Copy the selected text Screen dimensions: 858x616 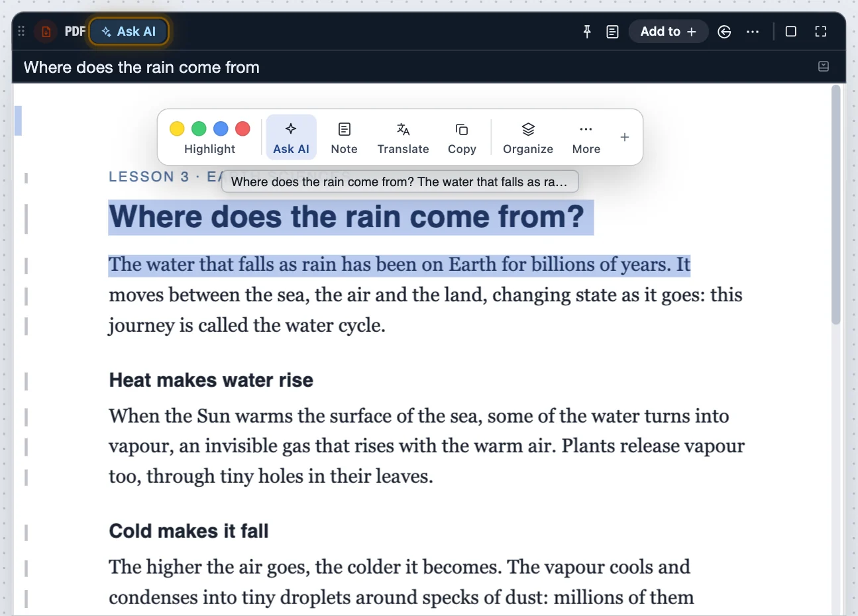tap(462, 137)
